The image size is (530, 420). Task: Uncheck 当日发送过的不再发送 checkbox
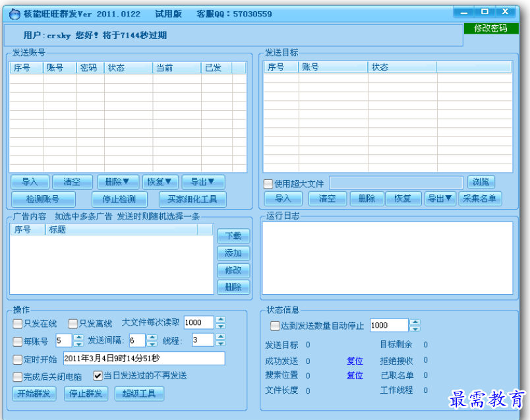tap(98, 376)
